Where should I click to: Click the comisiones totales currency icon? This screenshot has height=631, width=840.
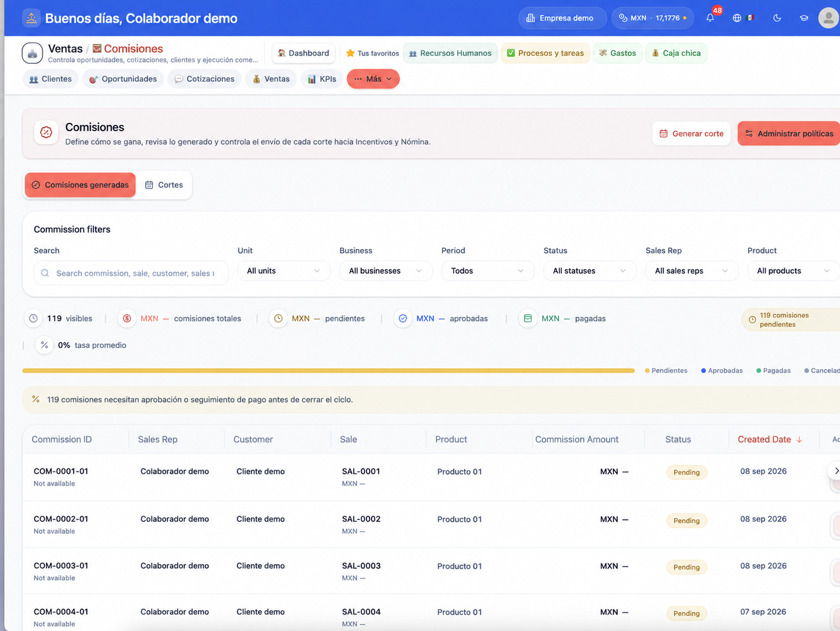coord(127,318)
